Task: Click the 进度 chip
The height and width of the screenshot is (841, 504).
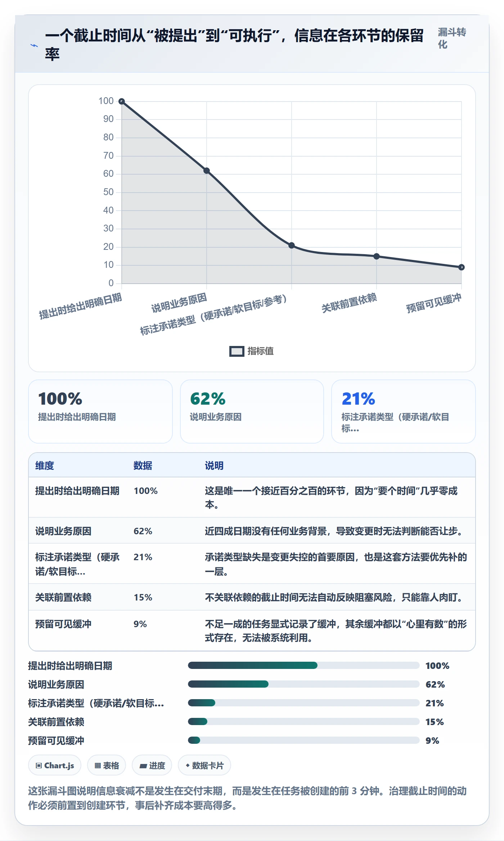Action: point(152,765)
